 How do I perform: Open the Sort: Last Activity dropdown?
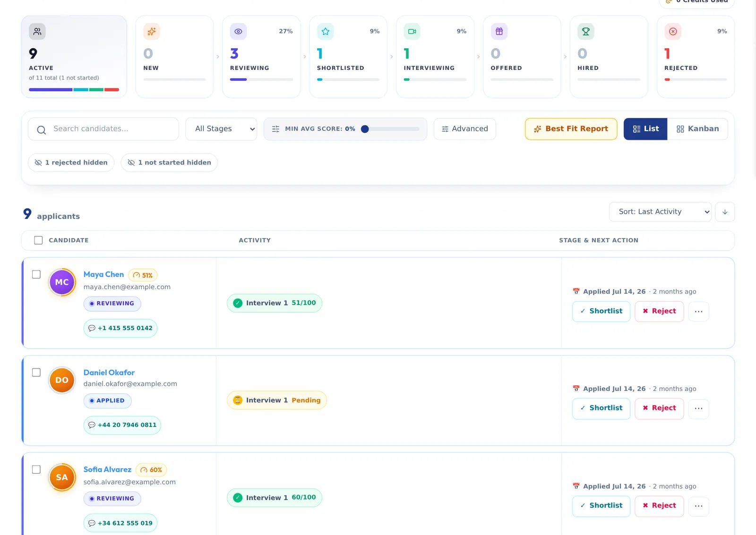tap(660, 212)
